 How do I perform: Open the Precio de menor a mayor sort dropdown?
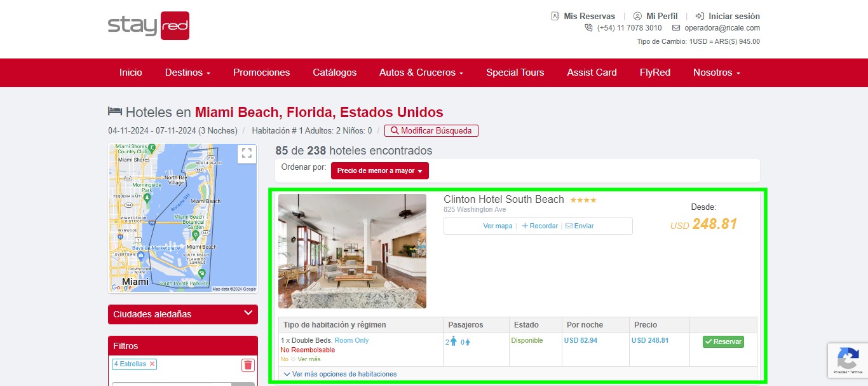[x=380, y=170]
